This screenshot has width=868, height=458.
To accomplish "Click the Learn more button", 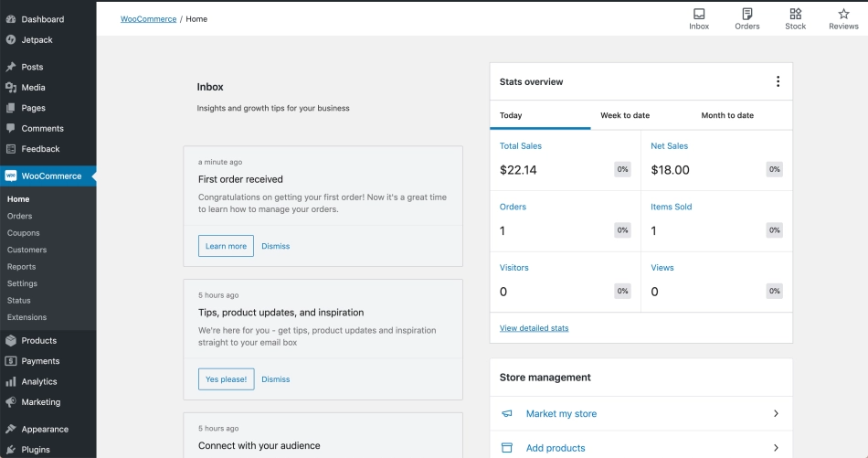I will point(226,246).
